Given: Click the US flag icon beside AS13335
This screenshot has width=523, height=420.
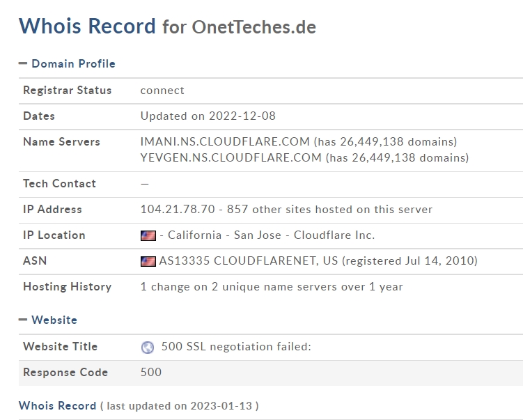Looking at the screenshot, I should coord(148,261).
